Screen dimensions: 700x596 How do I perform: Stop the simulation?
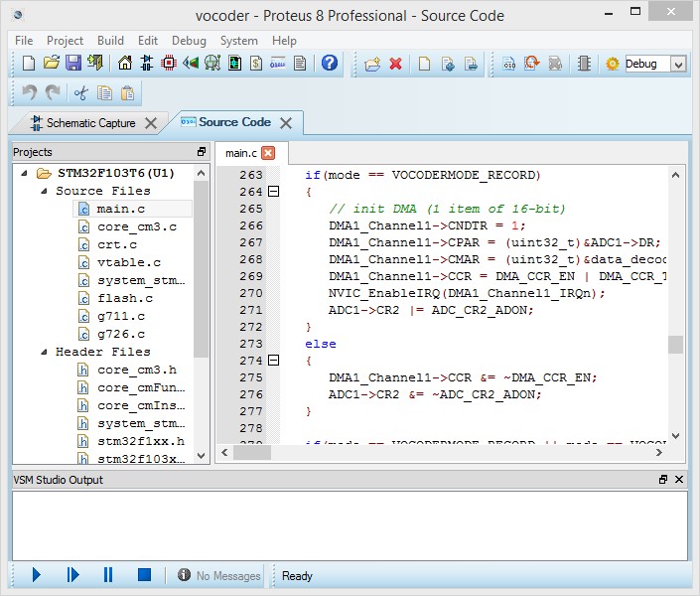[x=144, y=574]
